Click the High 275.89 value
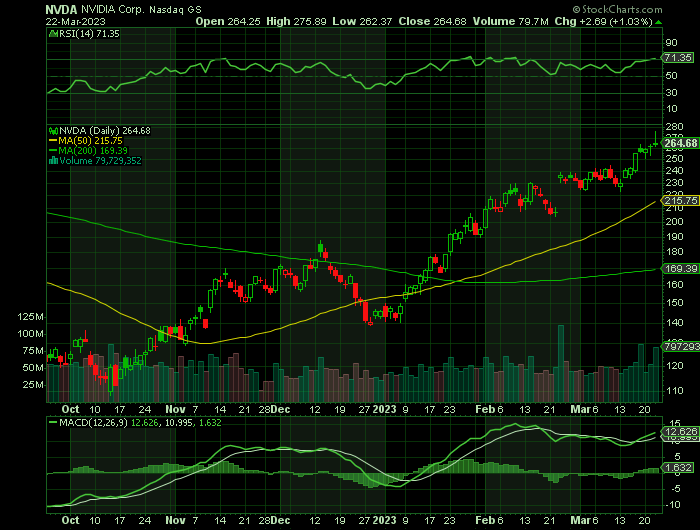Screen dimensions: 700x530 296,21
